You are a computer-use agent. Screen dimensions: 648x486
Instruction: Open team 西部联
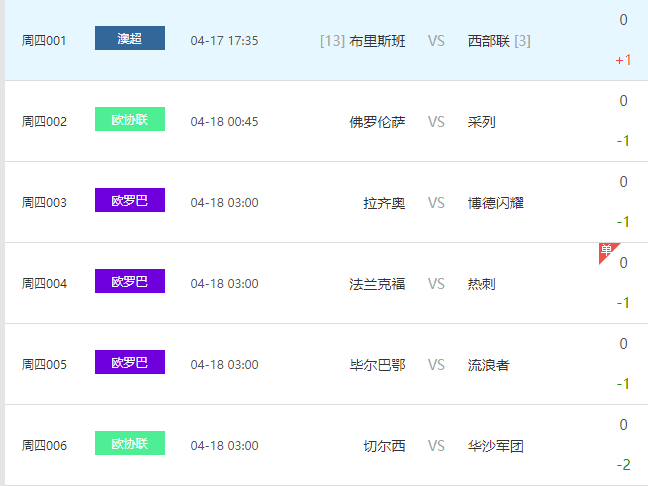(488, 41)
